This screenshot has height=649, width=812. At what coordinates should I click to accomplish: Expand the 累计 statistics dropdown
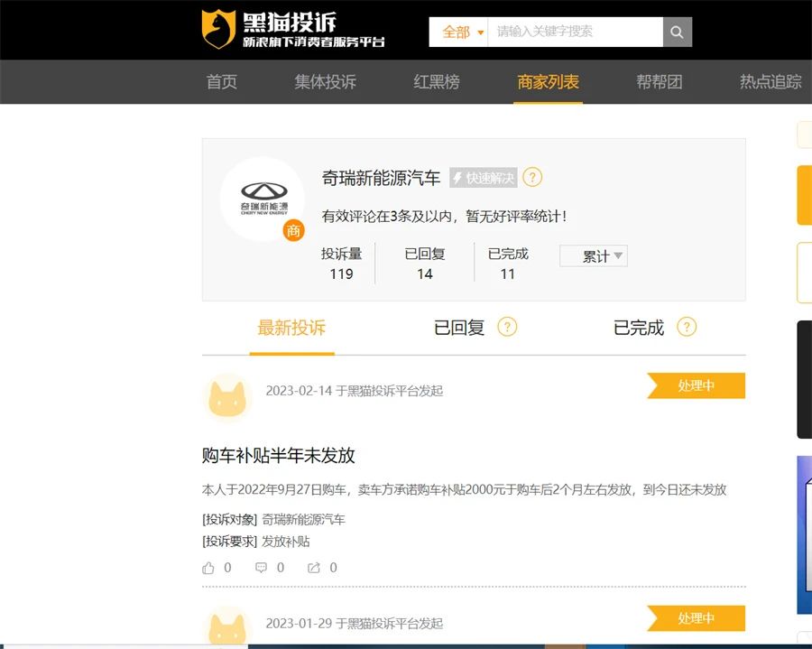point(595,256)
